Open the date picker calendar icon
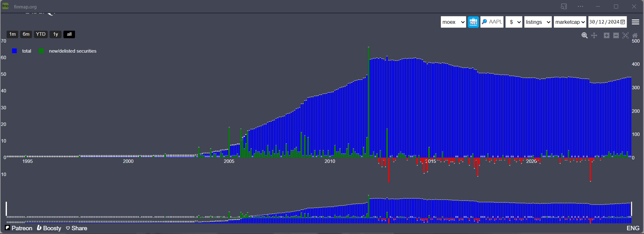The image size is (644, 234). pos(623,22)
